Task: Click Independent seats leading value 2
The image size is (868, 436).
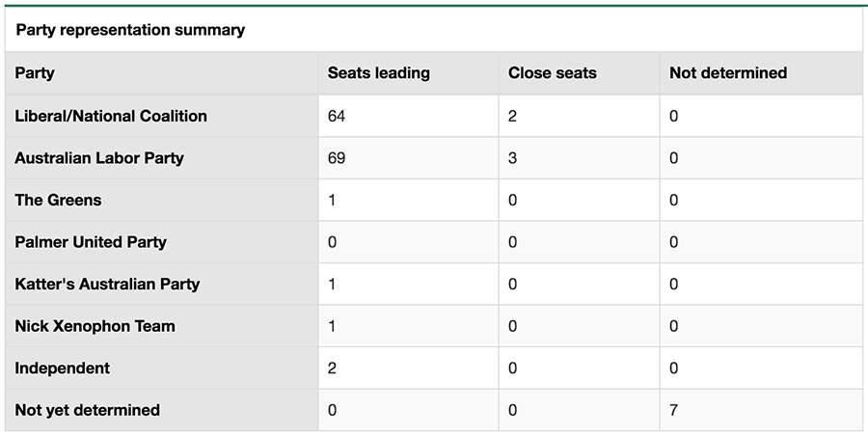Action: 332,368
